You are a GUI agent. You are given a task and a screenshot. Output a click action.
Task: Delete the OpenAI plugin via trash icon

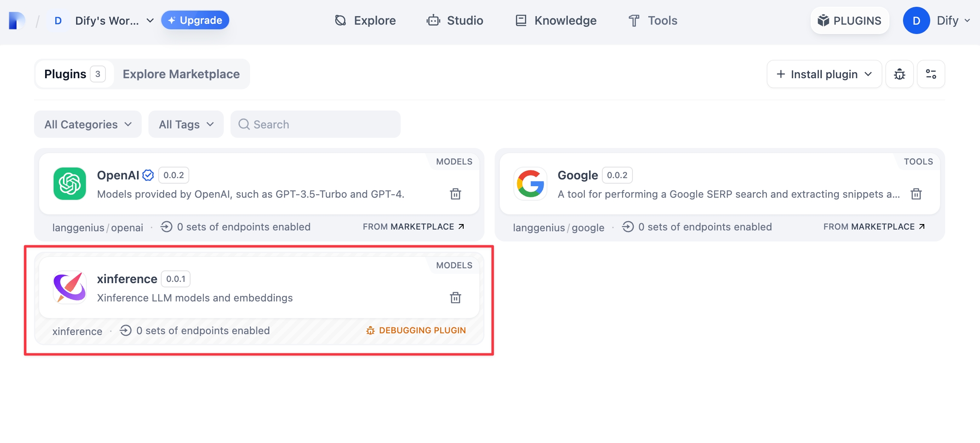click(456, 194)
